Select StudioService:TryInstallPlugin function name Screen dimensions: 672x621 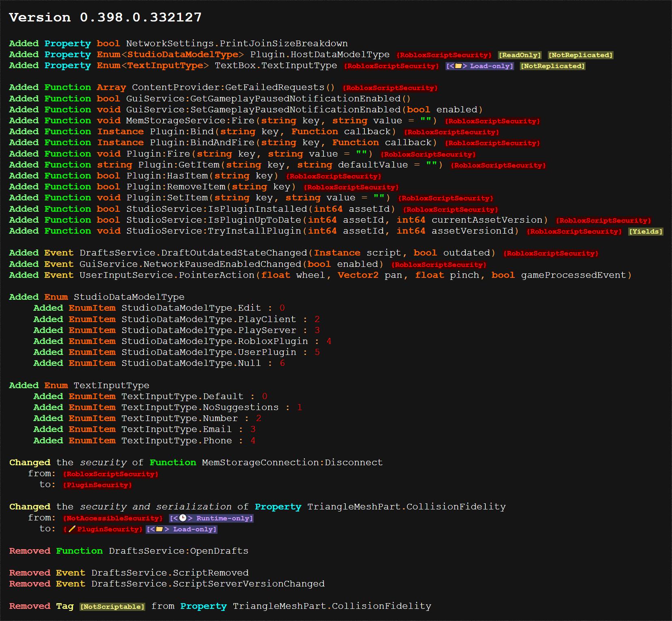214,231
